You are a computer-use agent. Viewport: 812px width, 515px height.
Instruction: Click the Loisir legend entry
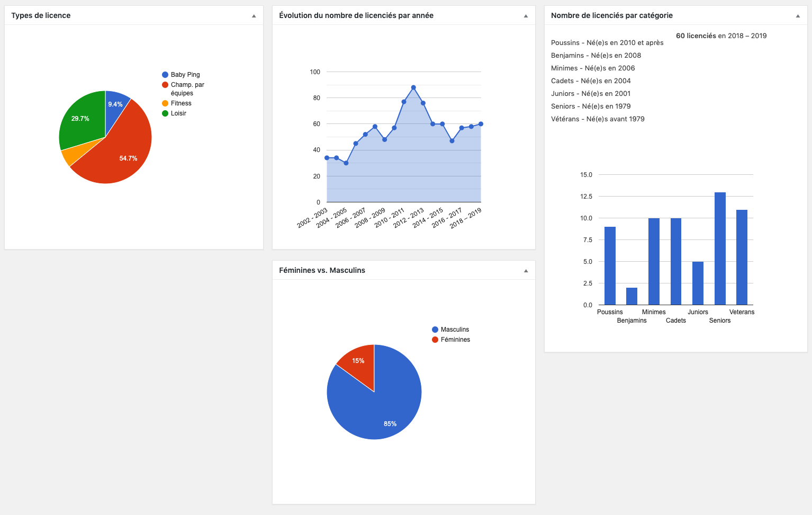(x=174, y=113)
